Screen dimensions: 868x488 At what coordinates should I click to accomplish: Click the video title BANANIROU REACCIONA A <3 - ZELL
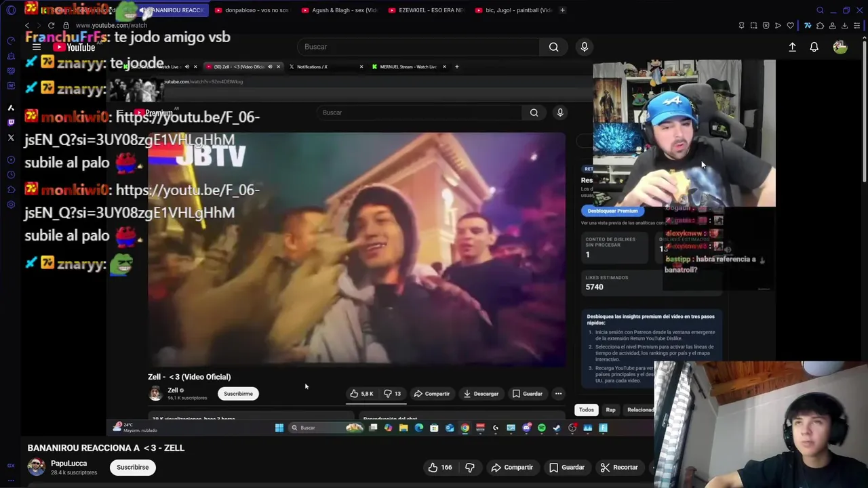[106, 447]
